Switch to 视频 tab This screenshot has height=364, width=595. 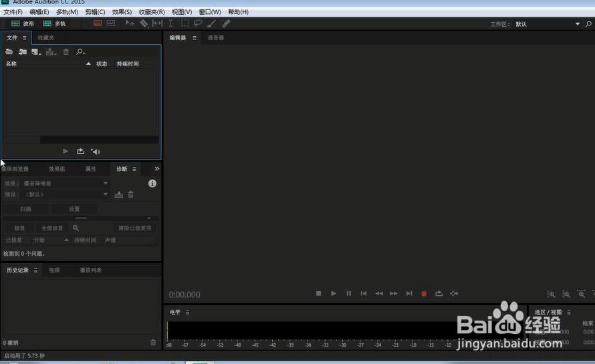[54, 270]
